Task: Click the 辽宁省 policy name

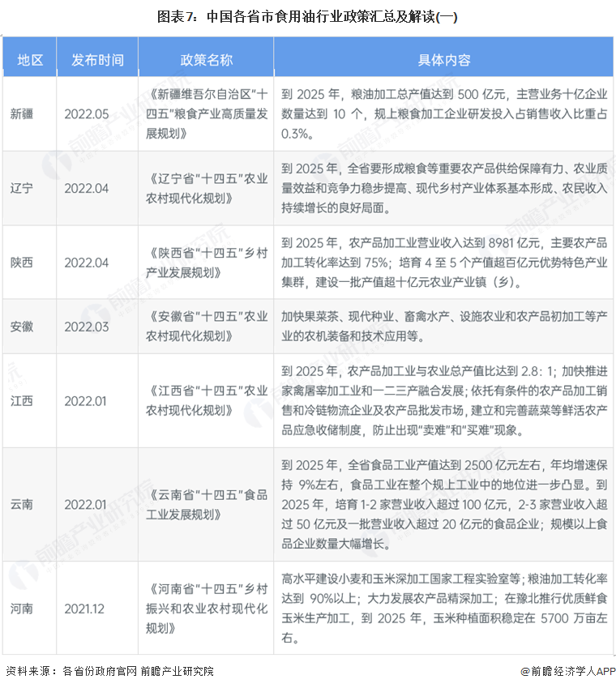Action: pyautogui.click(x=207, y=188)
